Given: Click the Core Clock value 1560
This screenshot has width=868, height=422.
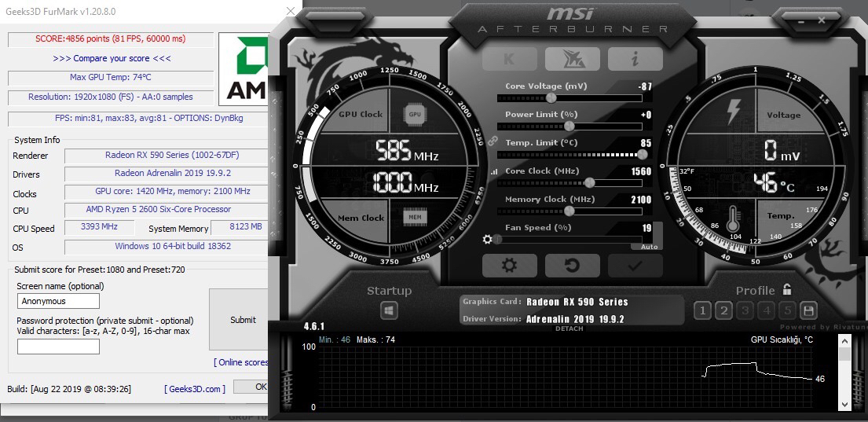Looking at the screenshot, I should point(641,171).
